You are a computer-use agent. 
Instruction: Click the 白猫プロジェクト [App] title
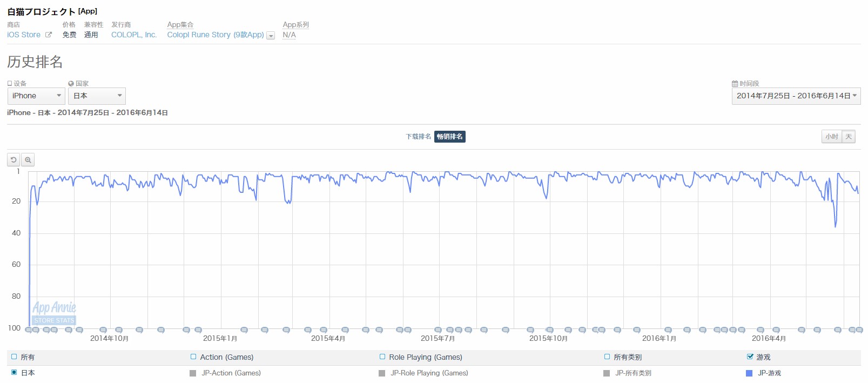[x=52, y=11]
